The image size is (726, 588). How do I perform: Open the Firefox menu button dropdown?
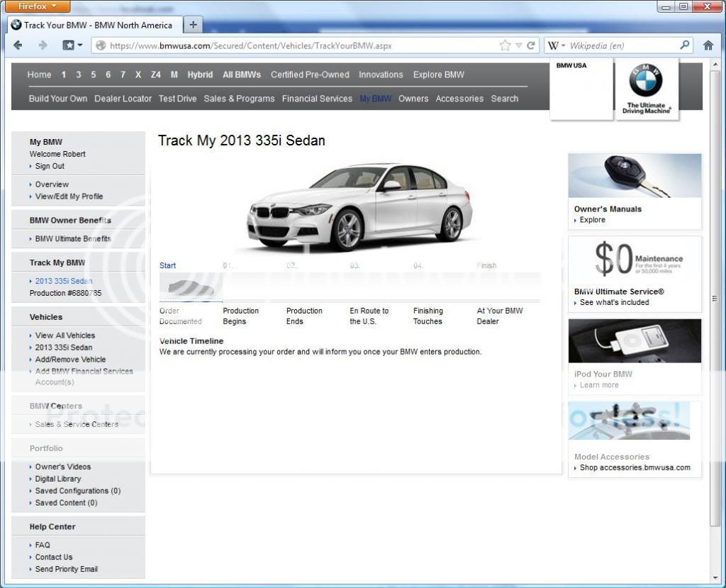coord(35,6)
